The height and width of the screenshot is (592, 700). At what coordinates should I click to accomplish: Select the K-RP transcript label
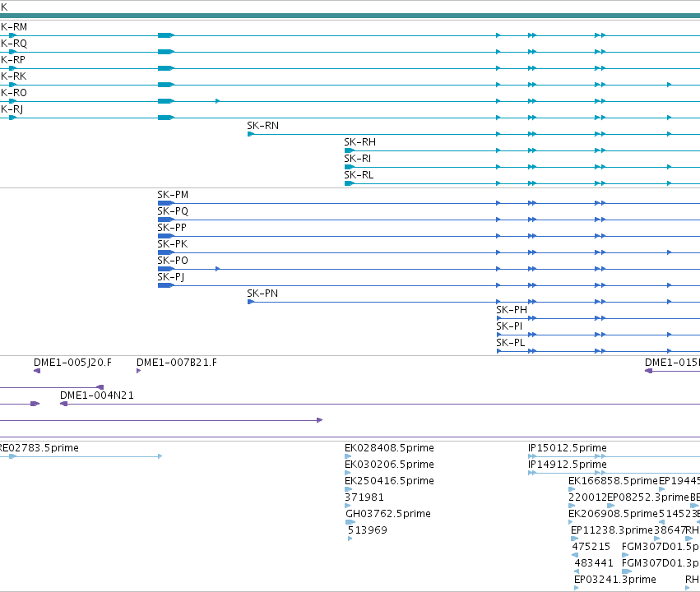13,60
